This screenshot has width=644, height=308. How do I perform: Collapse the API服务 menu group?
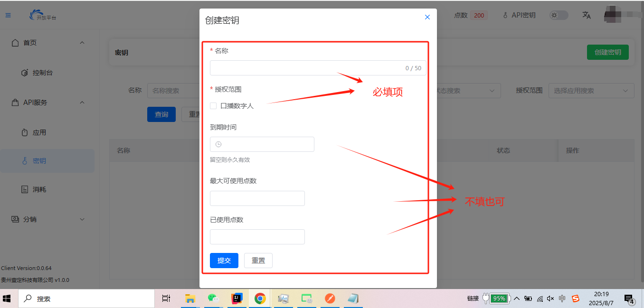(x=50, y=103)
